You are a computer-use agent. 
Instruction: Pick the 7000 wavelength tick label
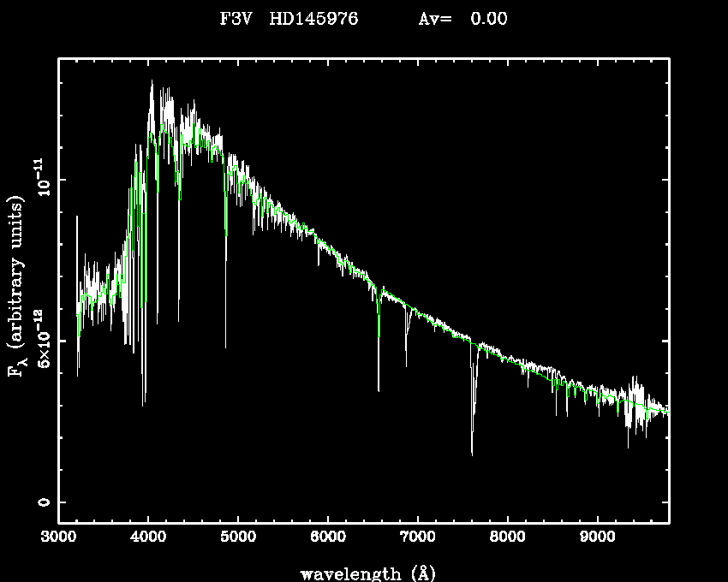click(x=417, y=537)
